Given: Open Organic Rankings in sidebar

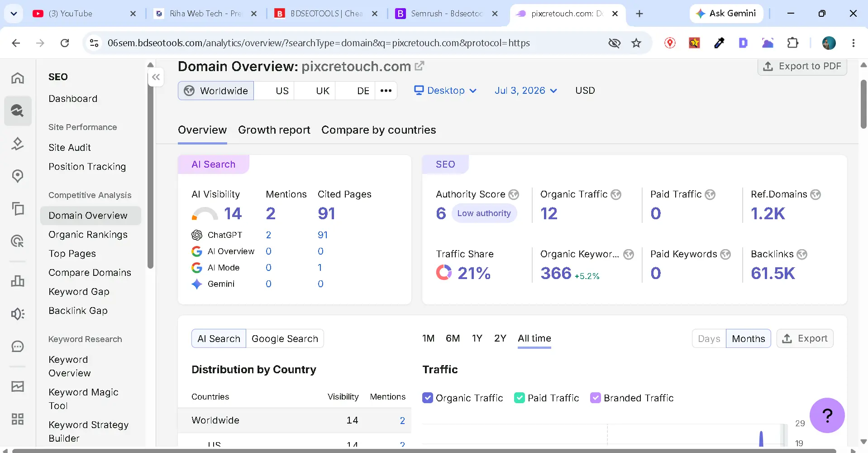Looking at the screenshot, I should pos(88,235).
